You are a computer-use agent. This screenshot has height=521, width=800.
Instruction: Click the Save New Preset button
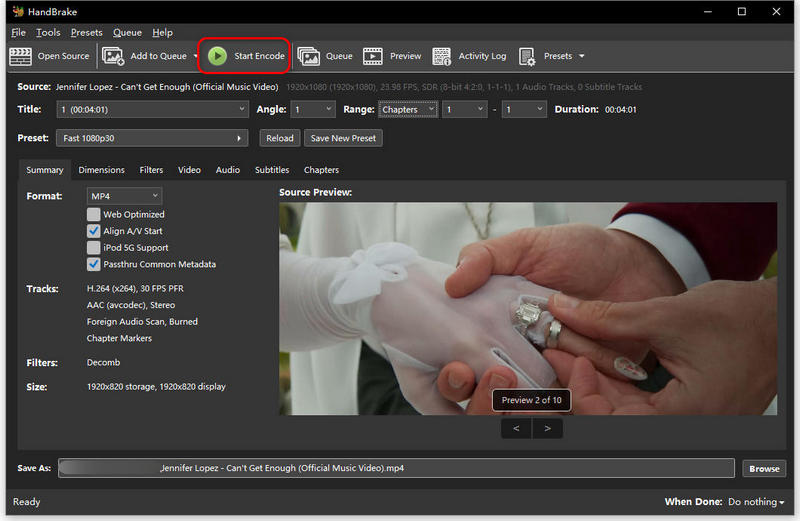click(x=343, y=138)
